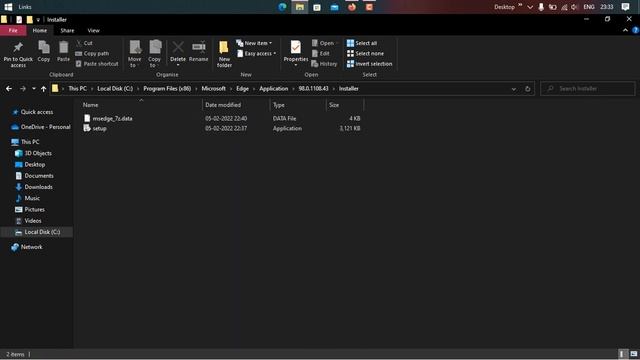Open the File menu tab
Image resolution: width=640 pixels, height=360 pixels.
(13, 31)
